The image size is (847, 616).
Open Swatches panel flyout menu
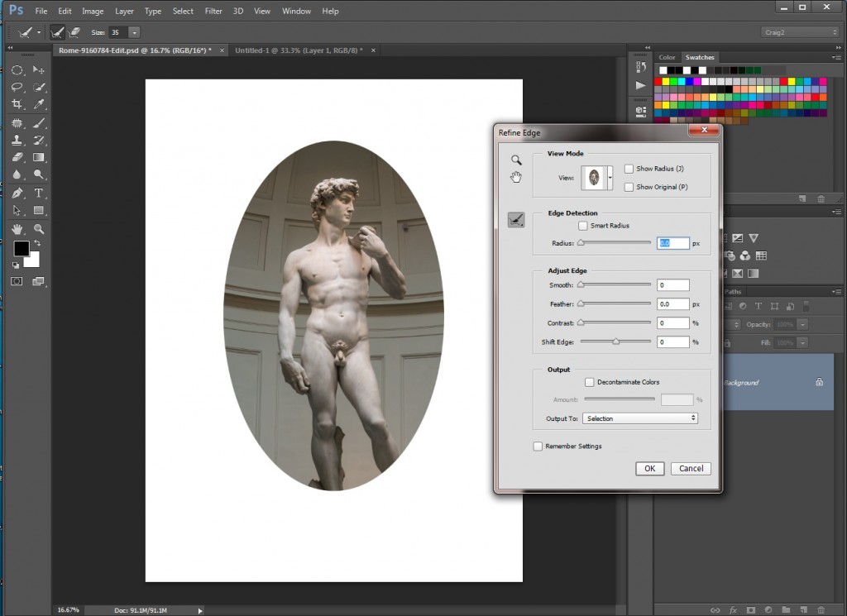pos(837,57)
